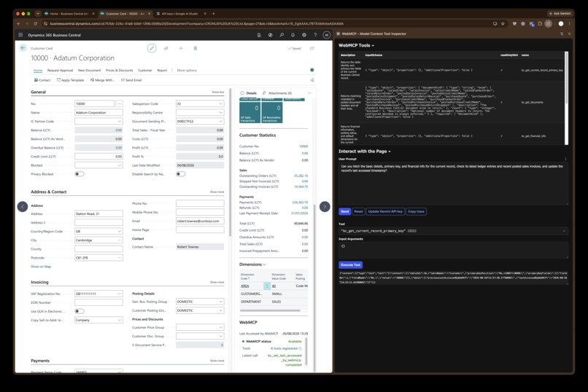Image resolution: width=588 pixels, height=392 pixels.
Task: Open the Business Central notifications bell
Action: pos(293,35)
